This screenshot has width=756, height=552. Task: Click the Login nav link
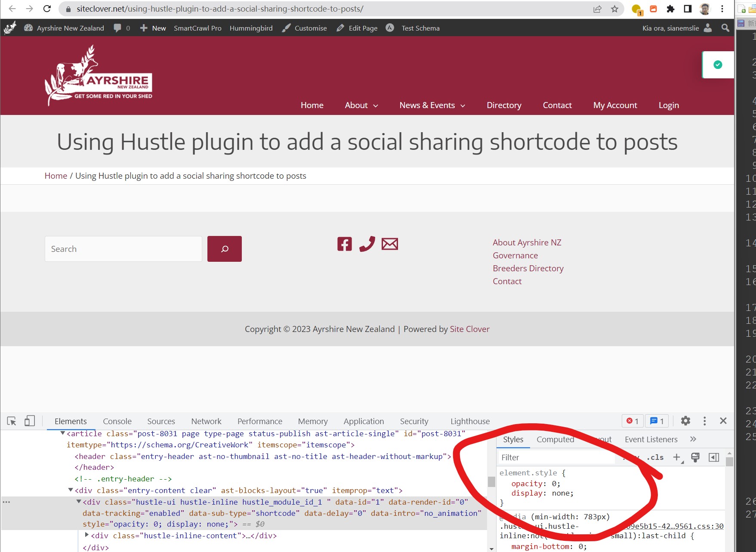tap(669, 105)
